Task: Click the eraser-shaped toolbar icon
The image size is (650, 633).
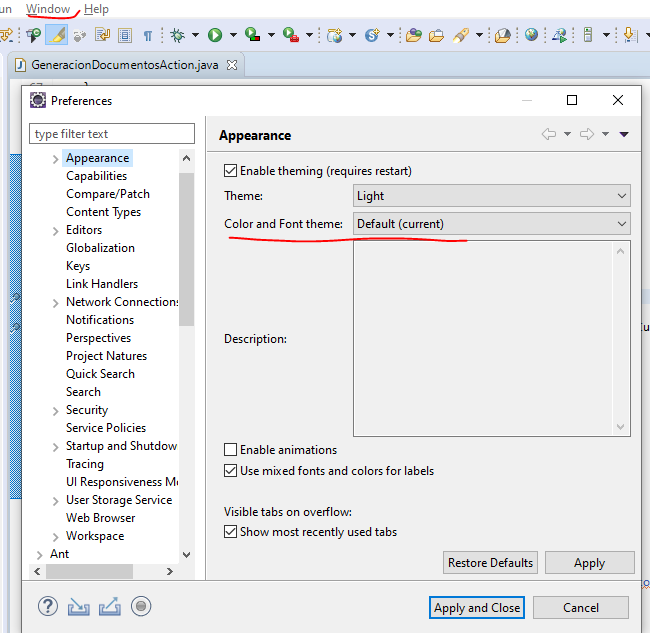Action: coord(502,36)
